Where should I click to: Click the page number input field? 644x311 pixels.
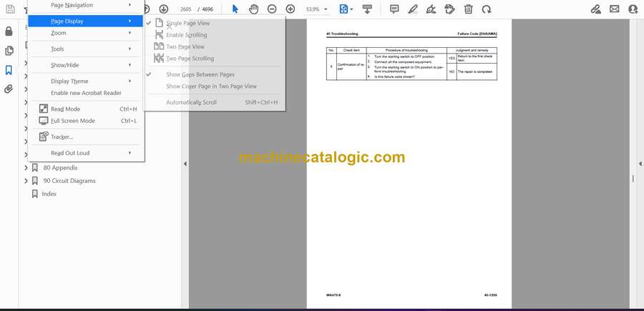point(185,9)
